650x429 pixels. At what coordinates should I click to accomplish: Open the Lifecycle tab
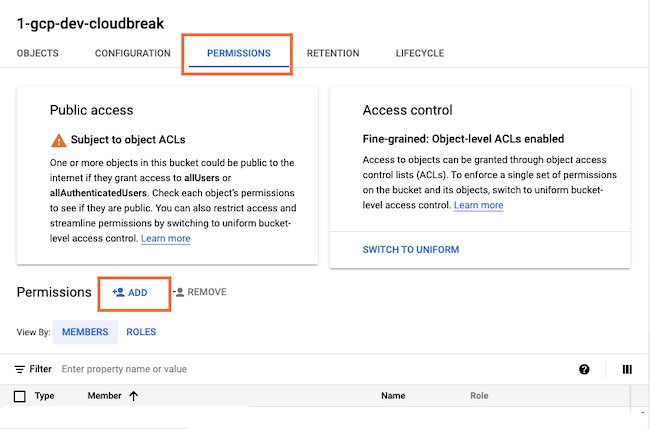click(419, 53)
